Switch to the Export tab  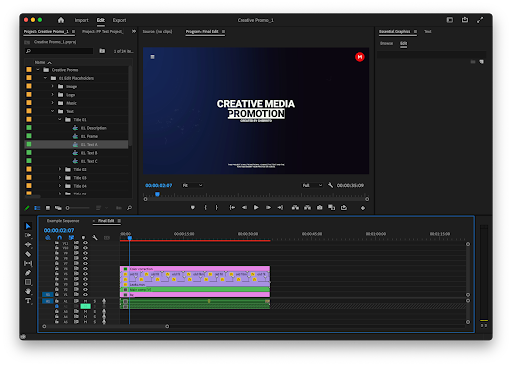pos(119,20)
